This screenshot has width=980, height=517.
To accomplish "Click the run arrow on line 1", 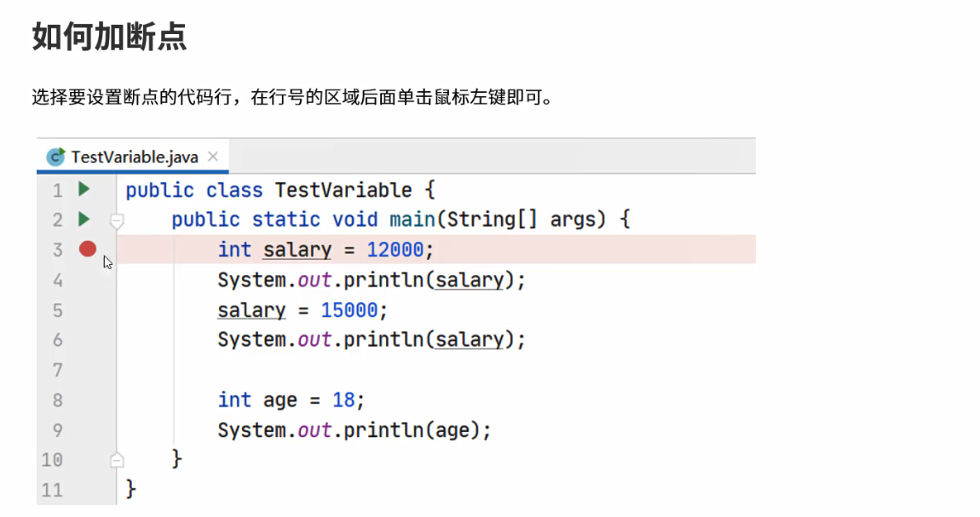I will pyautogui.click(x=84, y=188).
